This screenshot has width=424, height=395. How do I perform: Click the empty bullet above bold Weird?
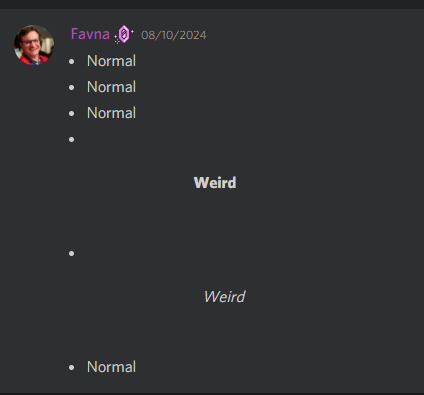[71, 139]
